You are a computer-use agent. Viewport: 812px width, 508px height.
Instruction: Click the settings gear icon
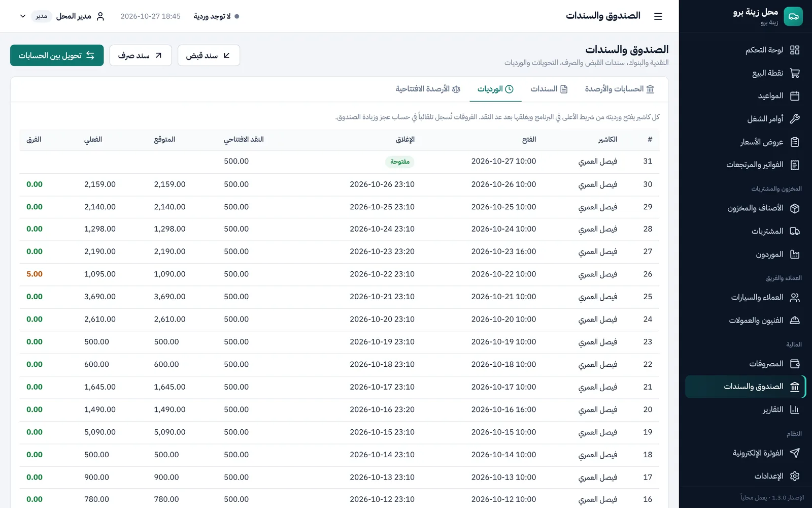click(795, 476)
